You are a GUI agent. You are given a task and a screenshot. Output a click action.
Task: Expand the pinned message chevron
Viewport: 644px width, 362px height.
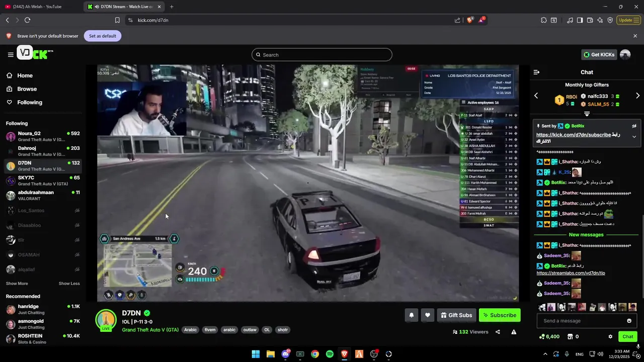pyautogui.click(x=634, y=137)
